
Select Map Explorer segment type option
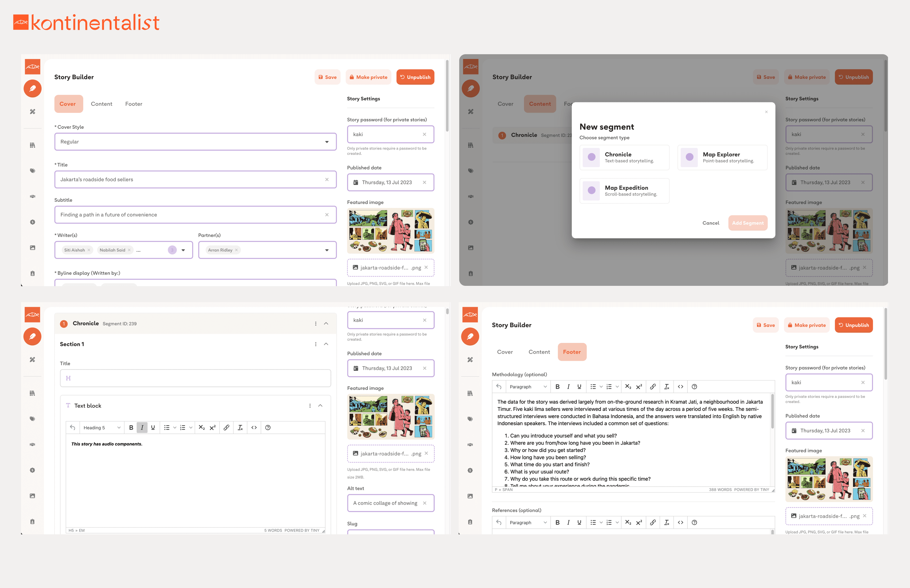(723, 157)
